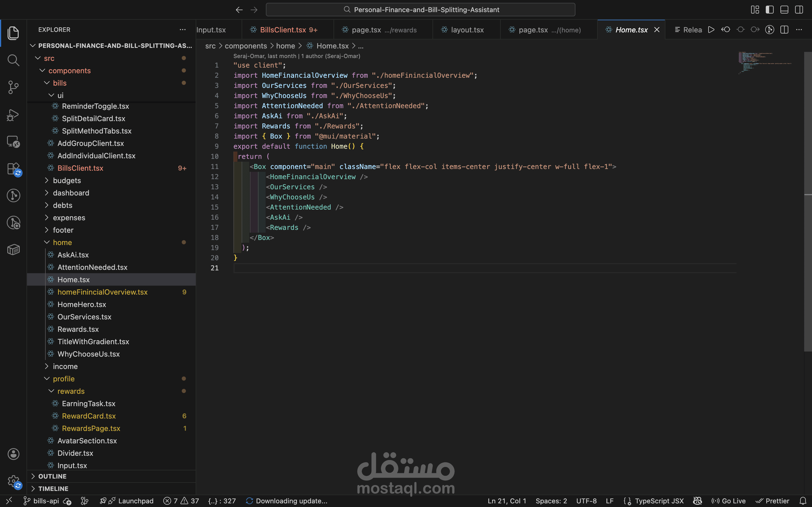This screenshot has width=812, height=507.
Task: Open Remote Explorer in activity bar
Action: (13, 141)
